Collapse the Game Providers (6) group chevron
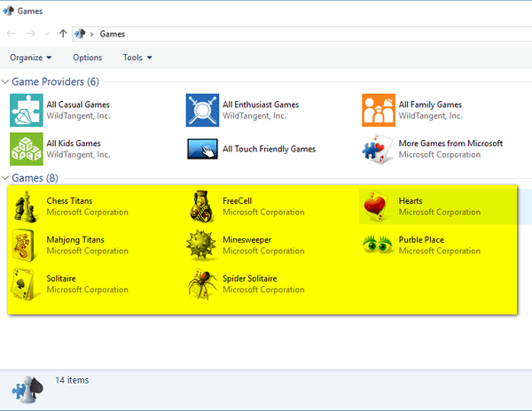Screen dimensions: 532x411 click(5, 81)
